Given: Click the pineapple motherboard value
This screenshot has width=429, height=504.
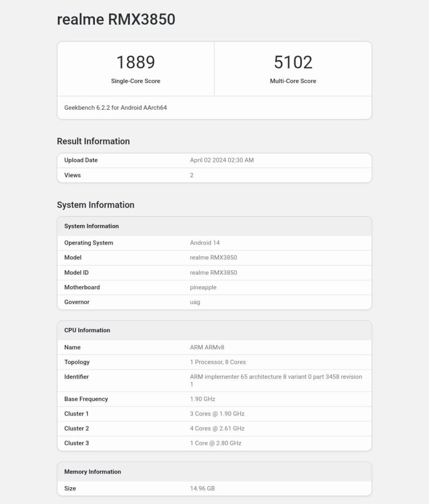Looking at the screenshot, I should [x=203, y=287].
